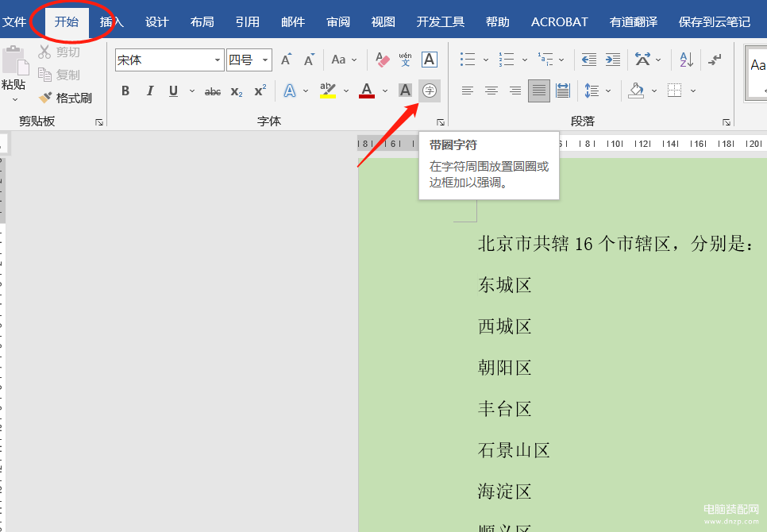The image size is (767, 532).
Task: Open the ACROBAT tab
Action: pos(560,22)
